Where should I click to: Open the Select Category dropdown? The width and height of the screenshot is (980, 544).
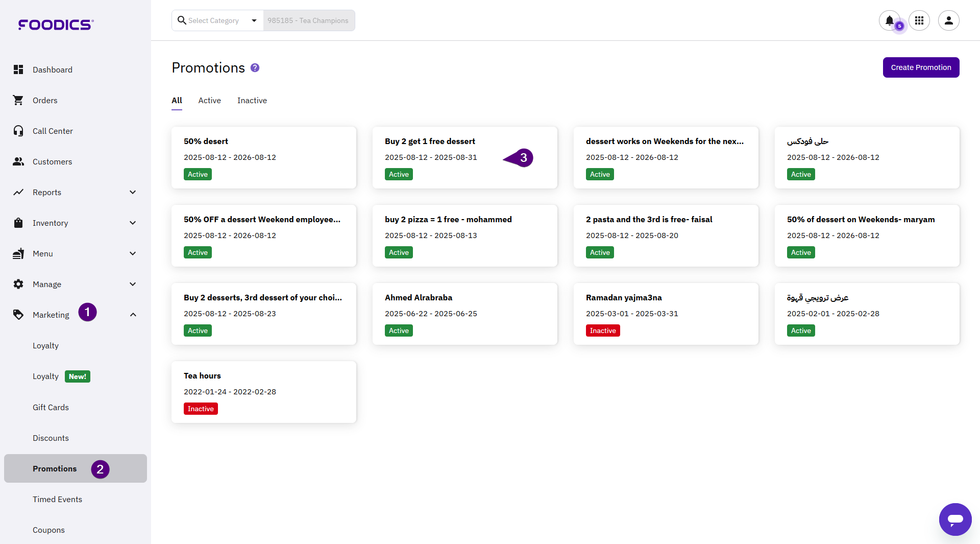point(217,20)
